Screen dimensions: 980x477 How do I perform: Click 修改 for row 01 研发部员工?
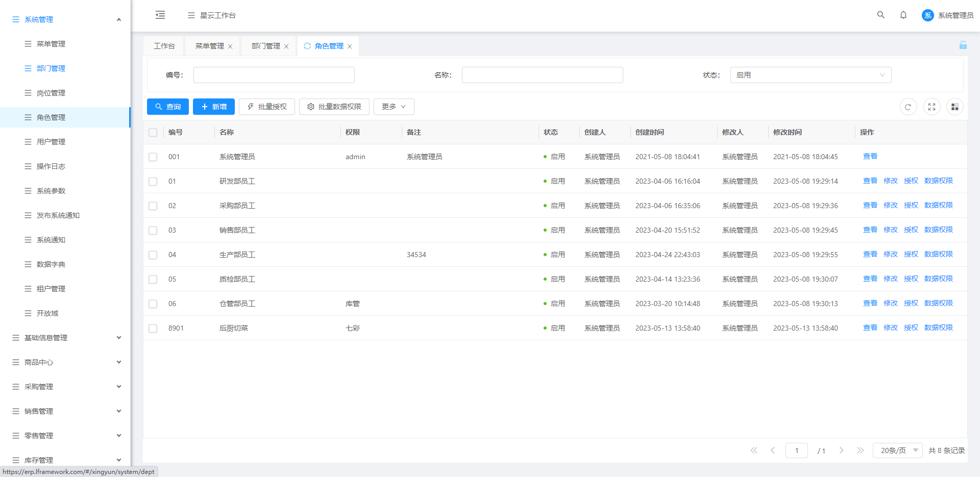[x=891, y=181]
